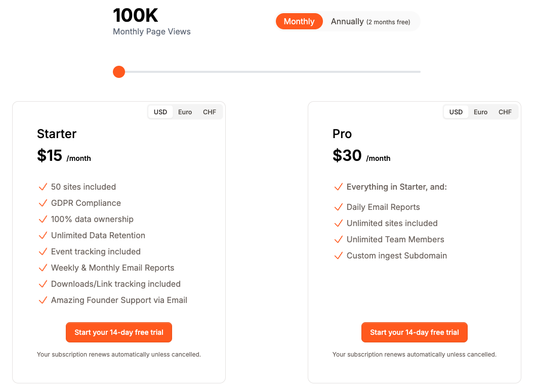Click checkmark next to Custom ingest Subdomain

pyautogui.click(x=339, y=256)
